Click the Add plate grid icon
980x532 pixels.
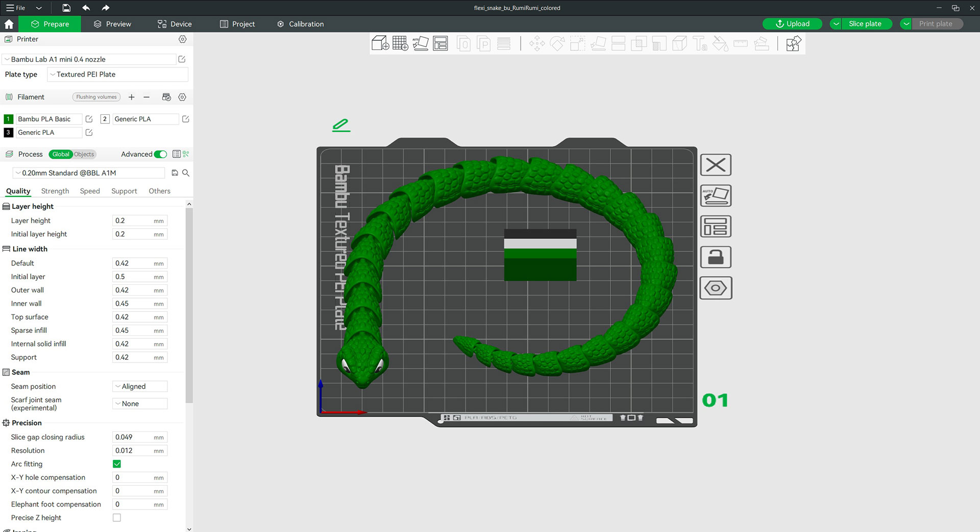pyautogui.click(x=400, y=43)
